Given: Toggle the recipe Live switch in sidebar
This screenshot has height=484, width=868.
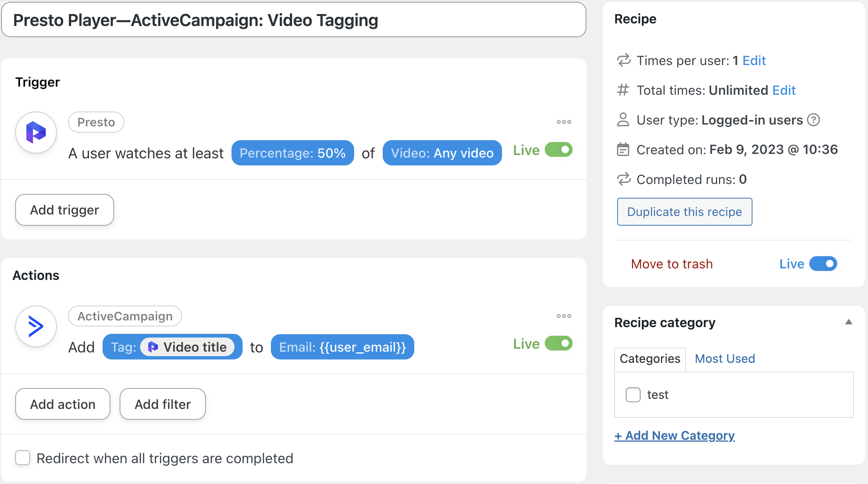Looking at the screenshot, I should coord(823,264).
